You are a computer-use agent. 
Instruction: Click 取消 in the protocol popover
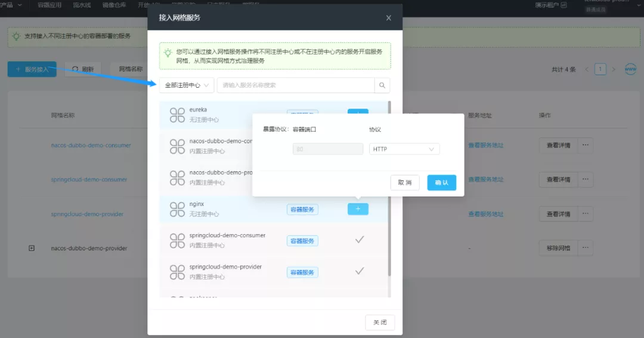[405, 183]
